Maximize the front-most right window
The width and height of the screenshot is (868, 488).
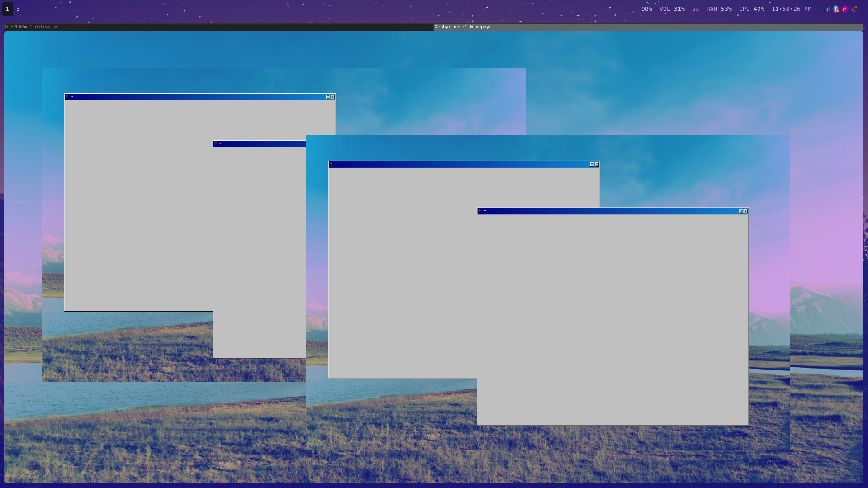(740, 211)
